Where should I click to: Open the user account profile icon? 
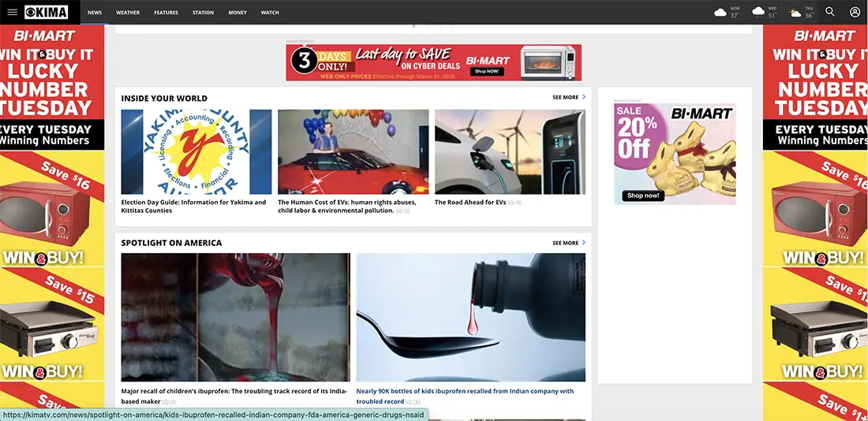coord(855,12)
